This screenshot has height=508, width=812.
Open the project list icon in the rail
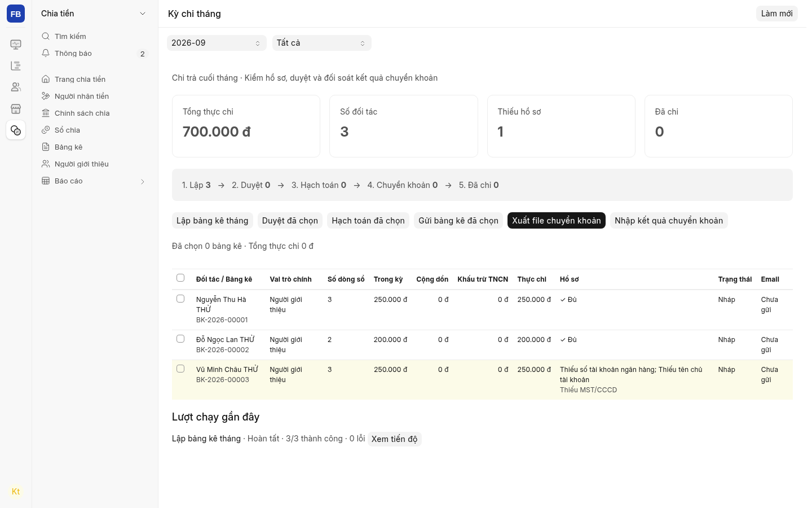[x=16, y=65]
